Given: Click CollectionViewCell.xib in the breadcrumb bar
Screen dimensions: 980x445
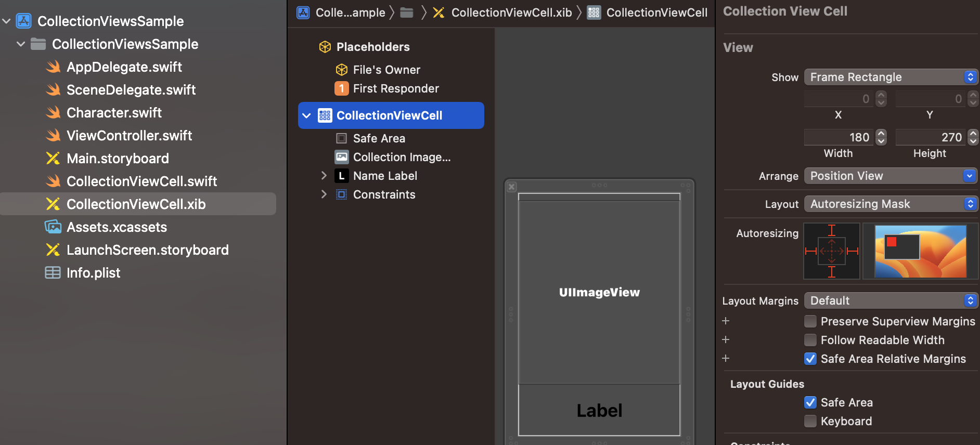Looking at the screenshot, I should pyautogui.click(x=511, y=12).
